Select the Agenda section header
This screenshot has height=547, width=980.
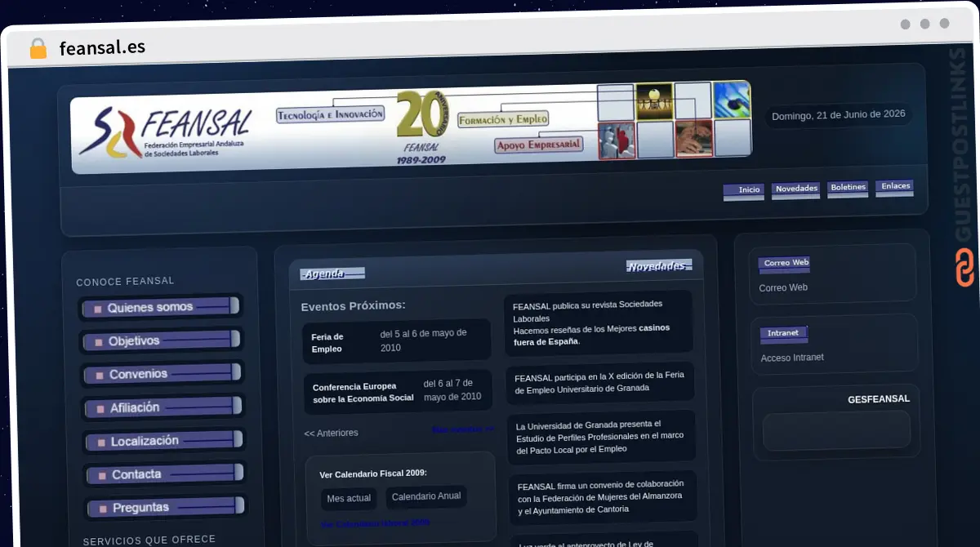coord(332,274)
